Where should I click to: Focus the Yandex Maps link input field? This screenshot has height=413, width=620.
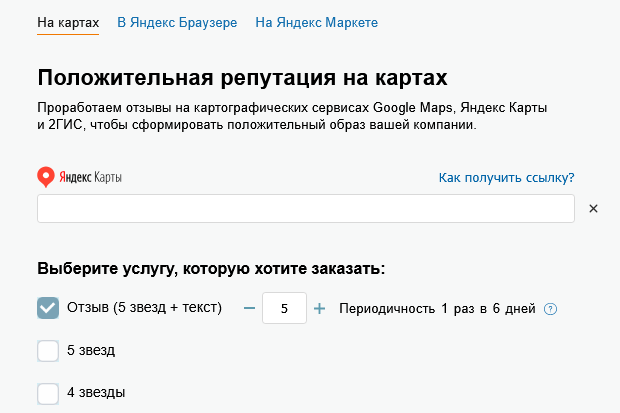(305, 209)
